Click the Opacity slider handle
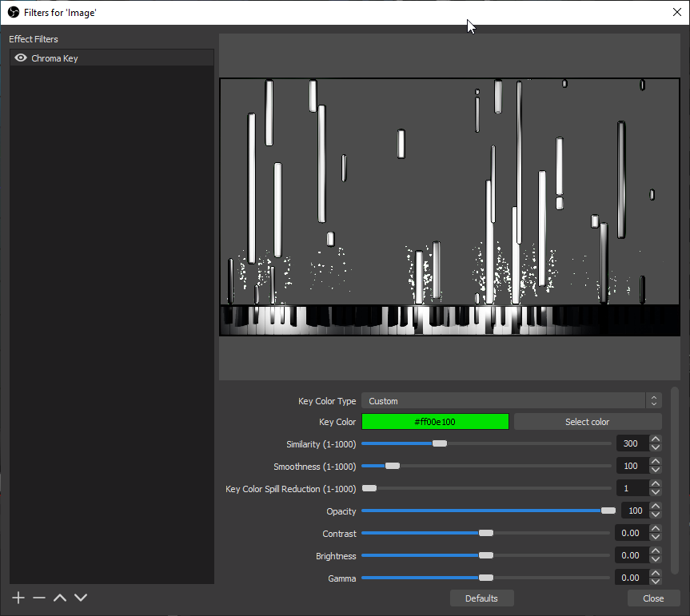The image size is (690, 616). (608, 511)
